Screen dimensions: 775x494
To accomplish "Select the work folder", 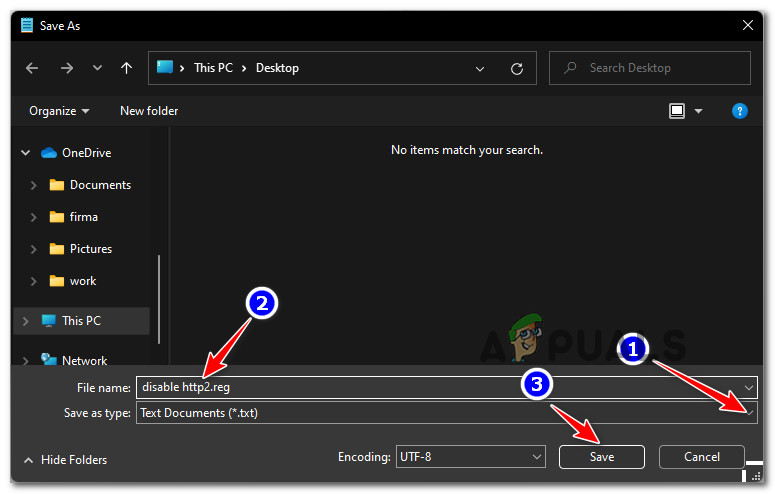I will tap(83, 281).
